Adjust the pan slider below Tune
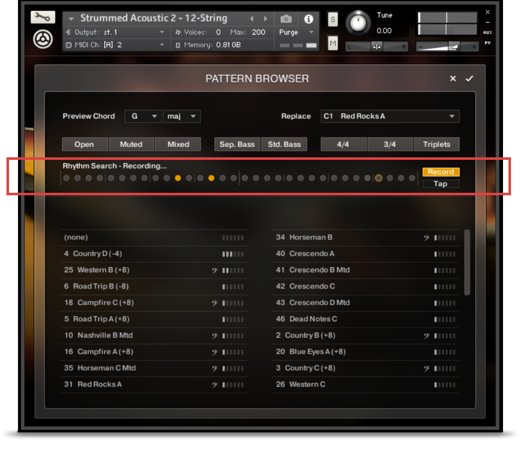 tap(376, 47)
